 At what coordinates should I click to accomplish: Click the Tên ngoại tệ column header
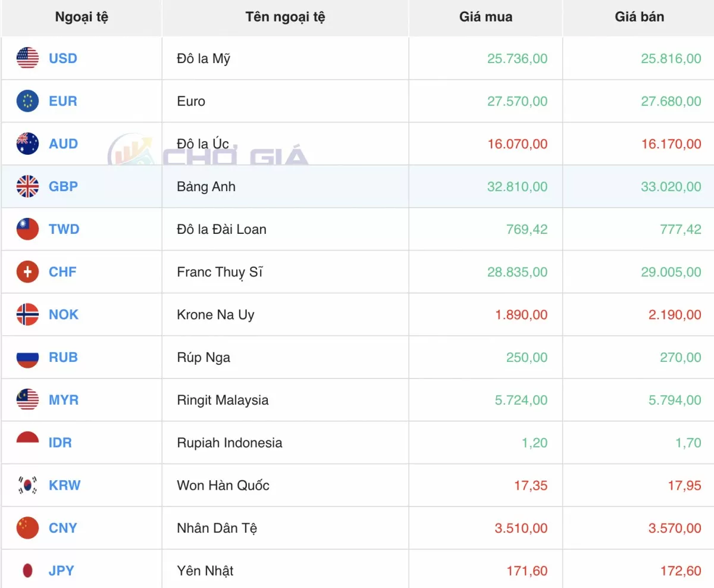pyautogui.click(x=285, y=17)
